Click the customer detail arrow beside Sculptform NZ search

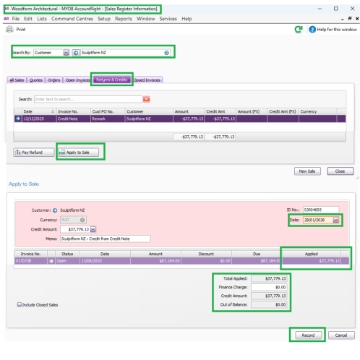(76, 53)
